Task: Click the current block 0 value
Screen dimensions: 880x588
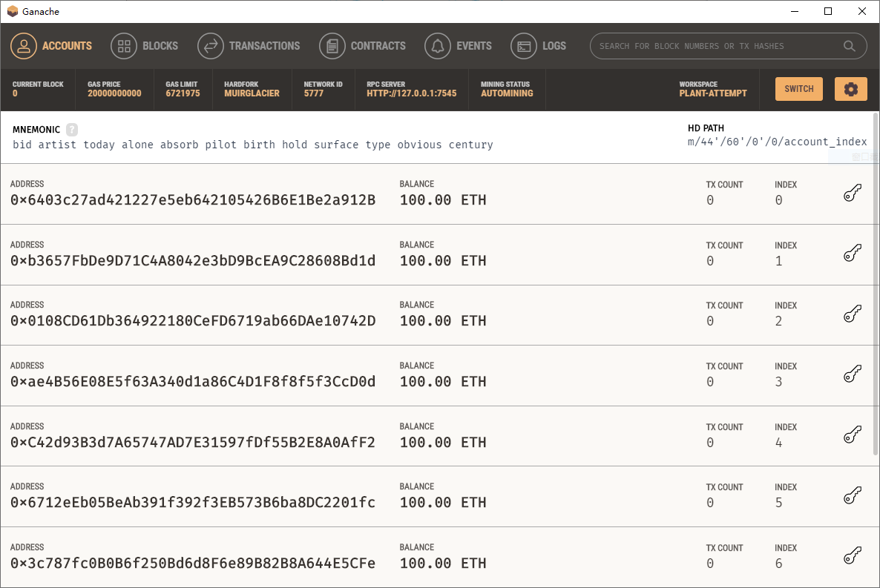Action: click(x=15, y=93)
